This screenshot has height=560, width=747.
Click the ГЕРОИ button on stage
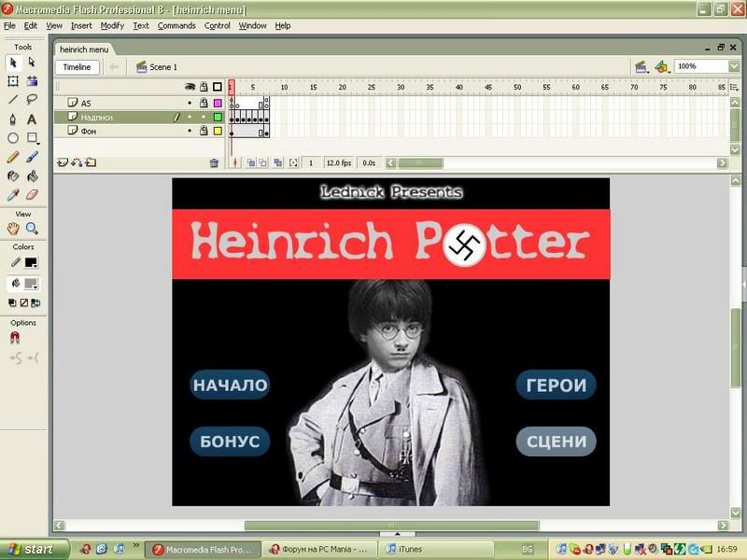556,385
